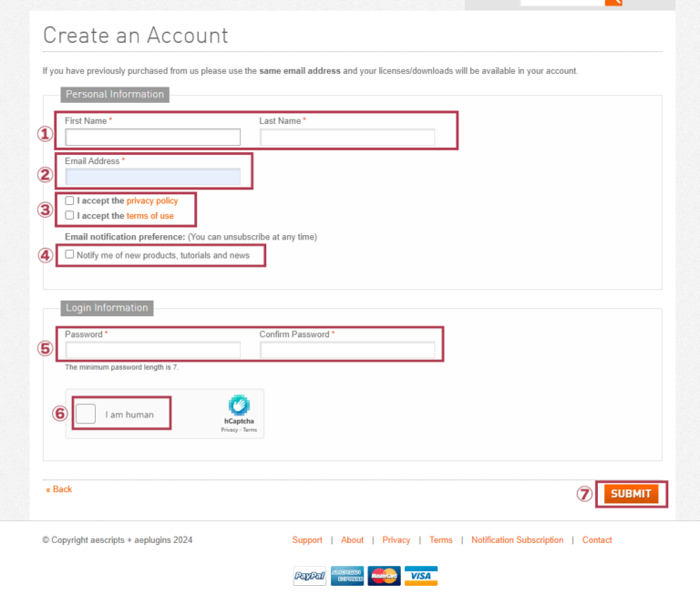Check the "I am human" captcha box
700x595 pixels.
click(86, 414)
